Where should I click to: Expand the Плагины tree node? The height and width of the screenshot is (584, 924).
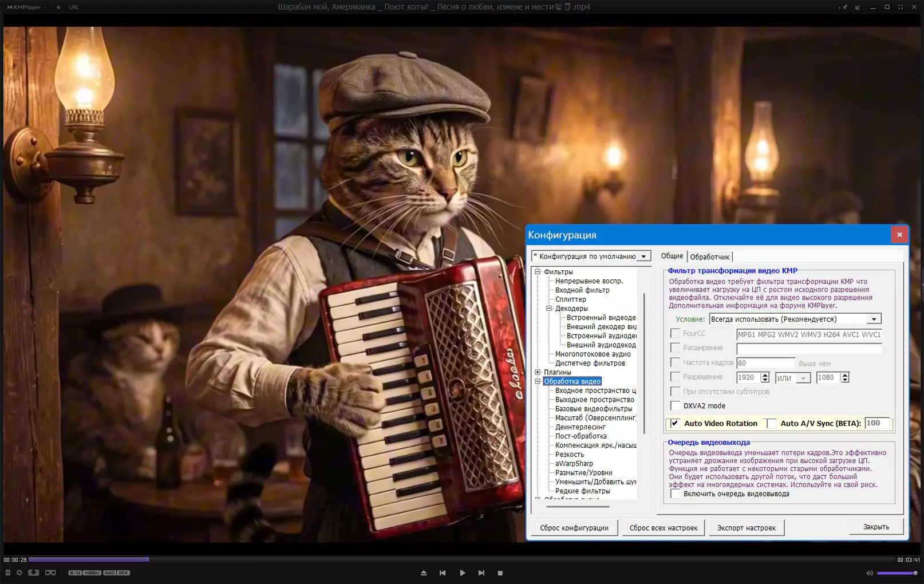(538, 372)
